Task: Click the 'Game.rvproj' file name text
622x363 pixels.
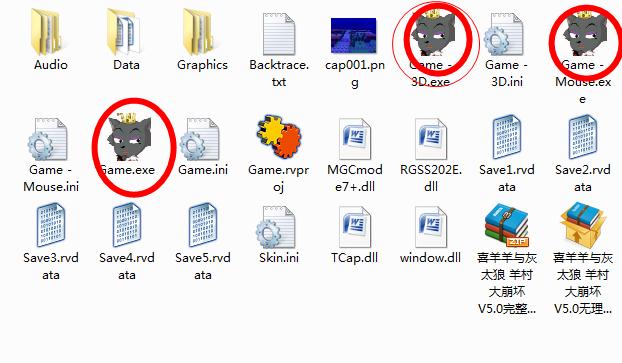Action: coord(278,178)
